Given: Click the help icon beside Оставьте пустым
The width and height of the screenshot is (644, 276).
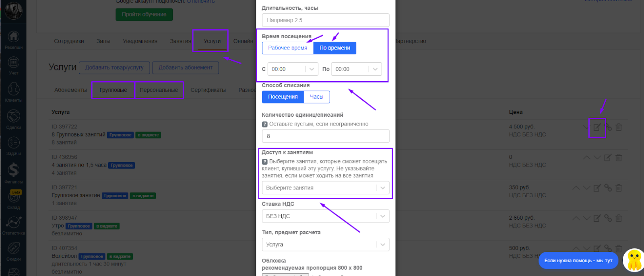Looking at the screenshot, I should 265,124.
